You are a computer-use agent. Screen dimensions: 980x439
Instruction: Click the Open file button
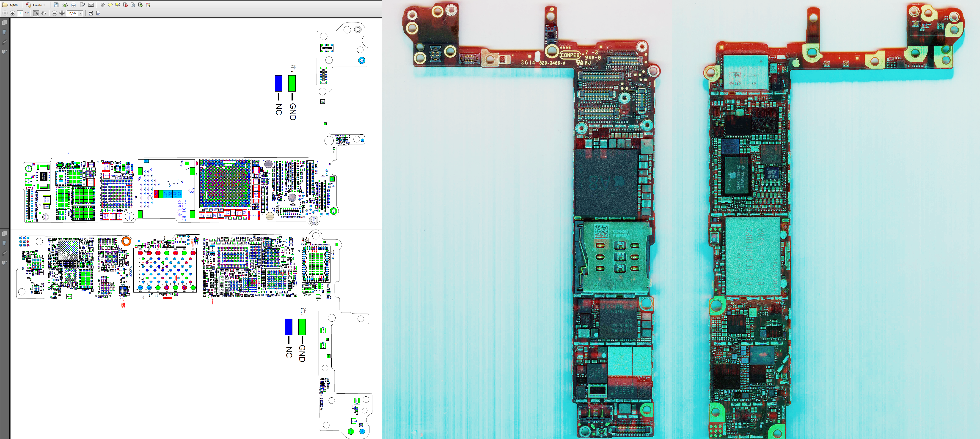10,5
